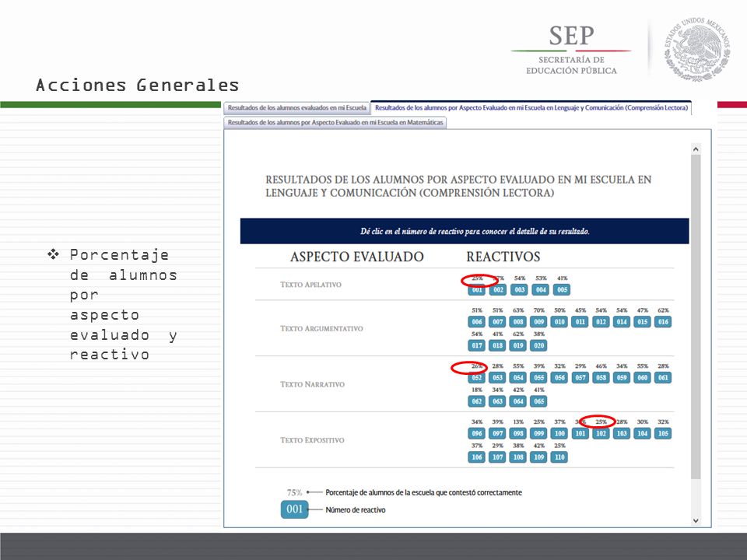
Task: Open reactivo 017 result
Action: click(477, 345)
